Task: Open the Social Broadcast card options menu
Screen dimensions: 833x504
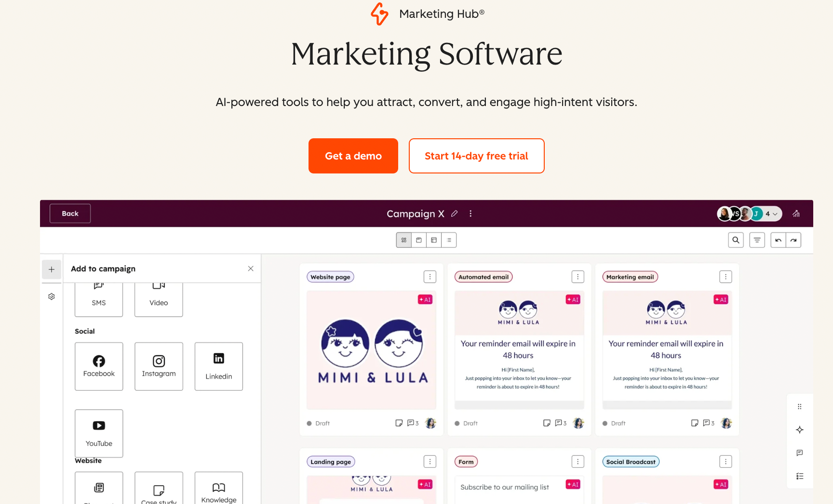Action: tap(726, 462)
